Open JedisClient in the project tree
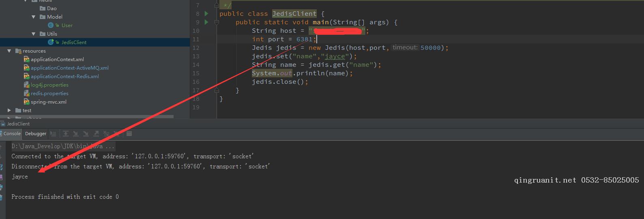 tap(74, 42)
